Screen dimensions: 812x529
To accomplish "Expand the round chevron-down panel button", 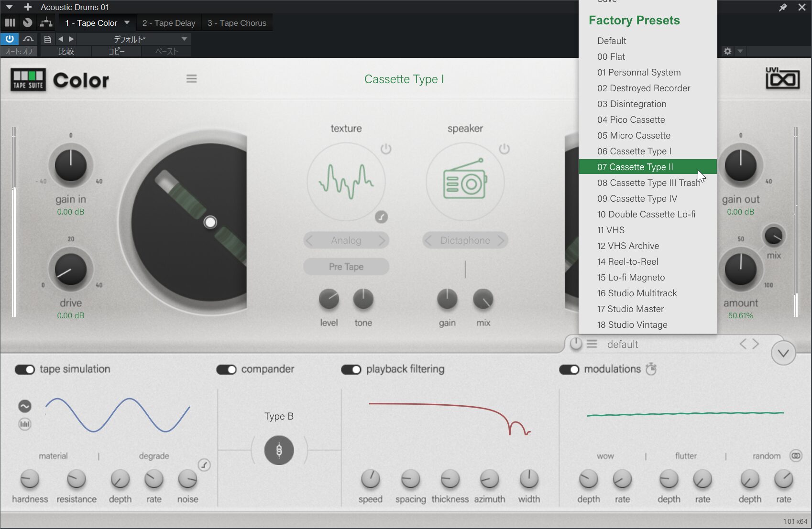I will click(783, 353).
